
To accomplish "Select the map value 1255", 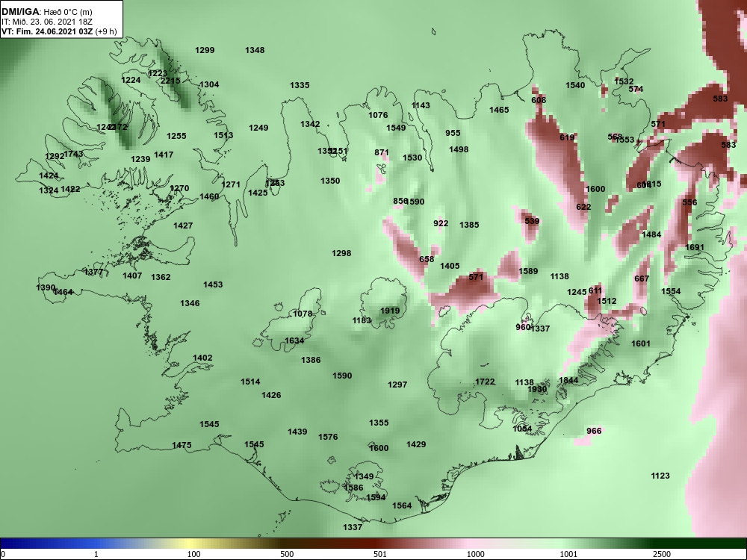I will [176, 136].
